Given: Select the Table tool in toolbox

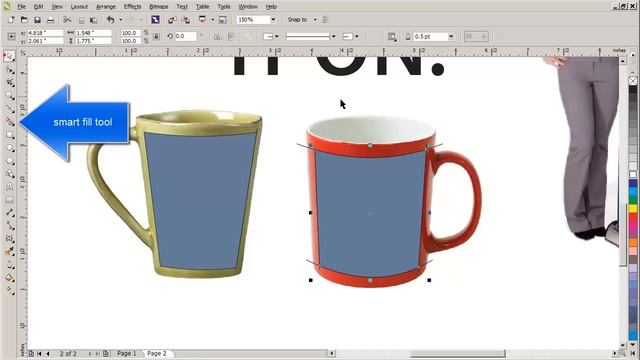Looking at the screenshot, I should pyautogui.click(x=9, y=200).
